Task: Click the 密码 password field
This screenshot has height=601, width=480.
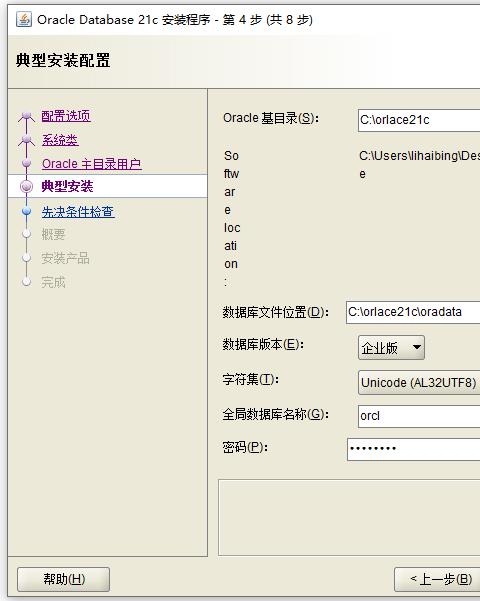Action: pyautogui.click(x=413, y=449)
